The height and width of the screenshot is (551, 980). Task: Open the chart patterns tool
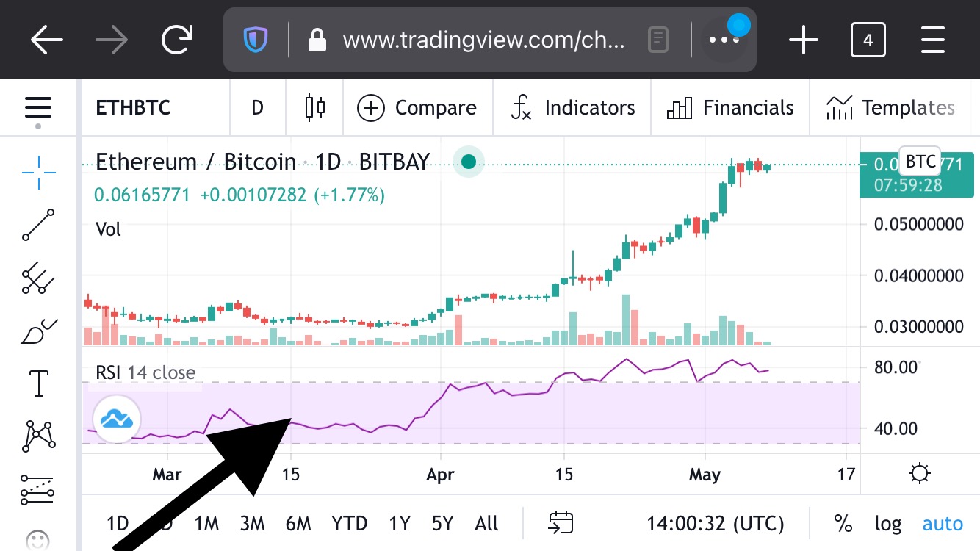(x=38, y=436)
